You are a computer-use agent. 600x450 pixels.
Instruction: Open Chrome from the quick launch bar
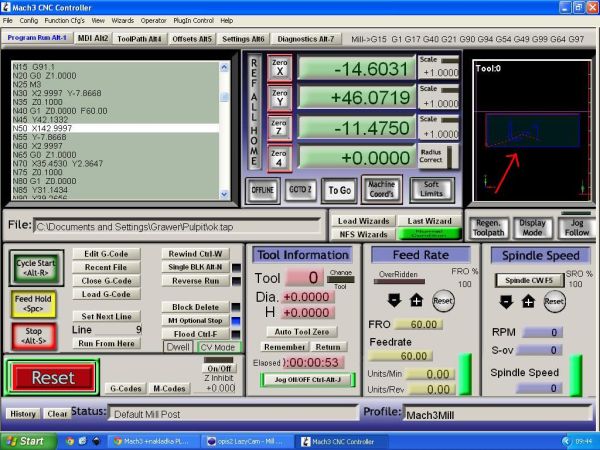[x=70, y=441]
